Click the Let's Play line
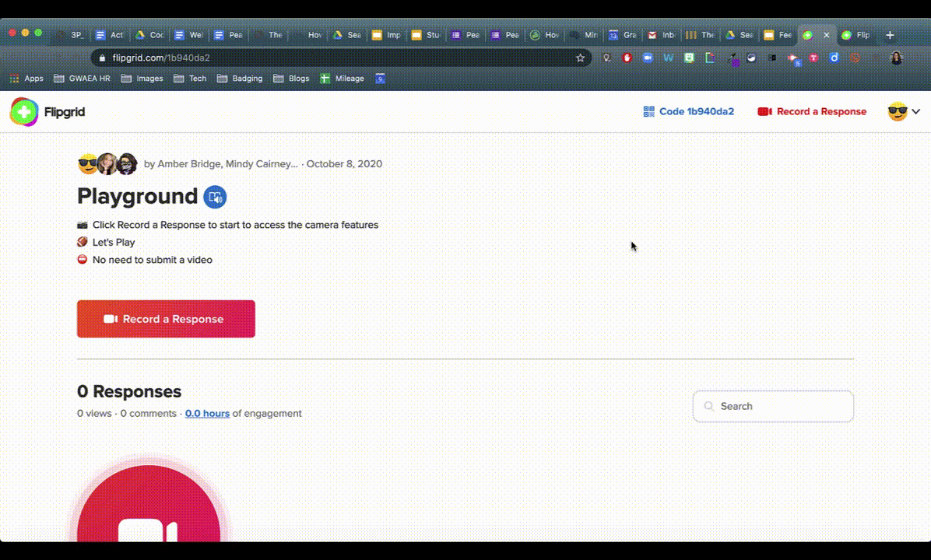This screenshot has width=931, height=560. (x=114, y=242)
